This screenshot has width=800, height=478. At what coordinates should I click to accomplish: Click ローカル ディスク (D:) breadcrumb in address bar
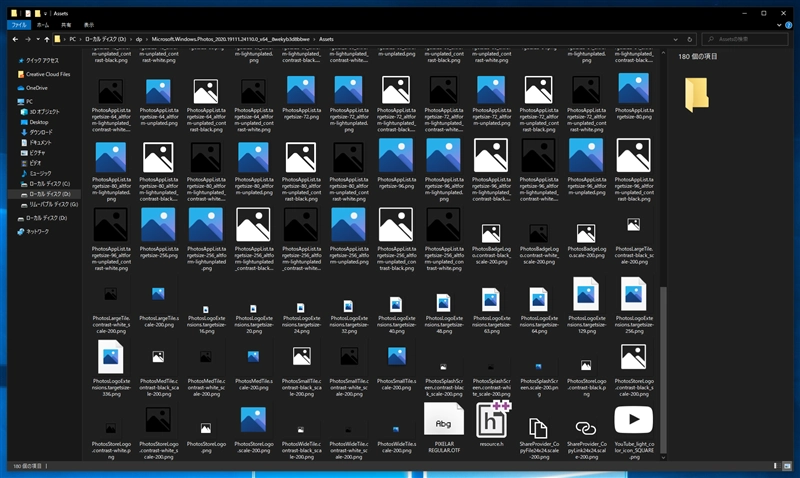coord(106,39)
